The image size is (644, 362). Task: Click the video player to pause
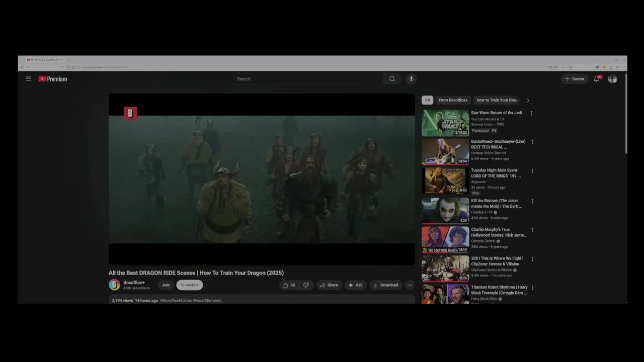(262, 179)
